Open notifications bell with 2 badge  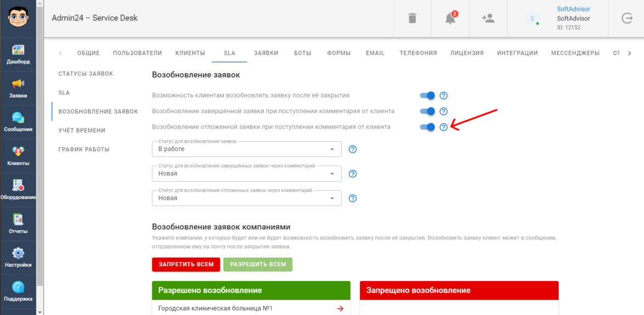(450, 18)
